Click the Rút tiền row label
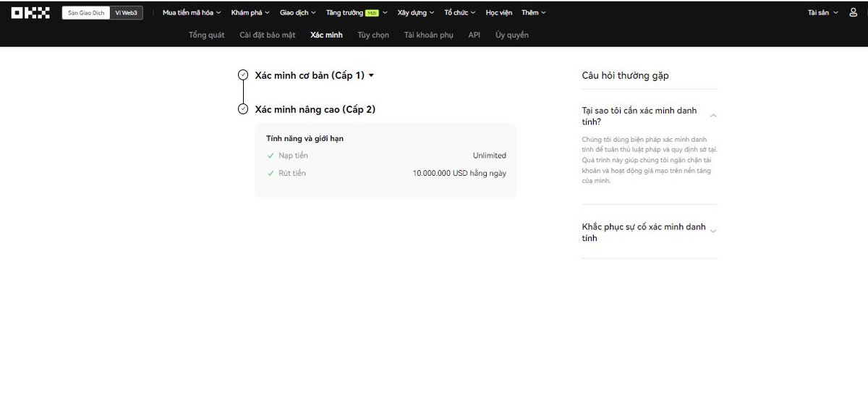The width and height of the screenshot is (868, 419). click(x=292, y=174)
